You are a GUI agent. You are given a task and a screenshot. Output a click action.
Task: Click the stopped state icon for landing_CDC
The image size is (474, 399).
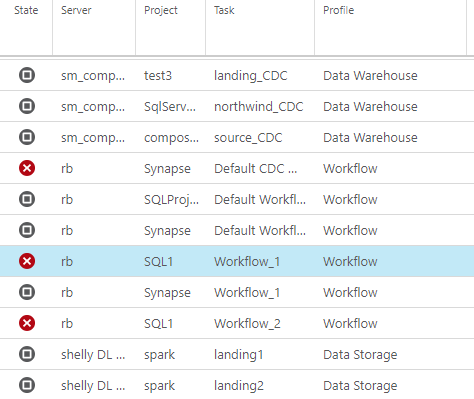point(27,75)
